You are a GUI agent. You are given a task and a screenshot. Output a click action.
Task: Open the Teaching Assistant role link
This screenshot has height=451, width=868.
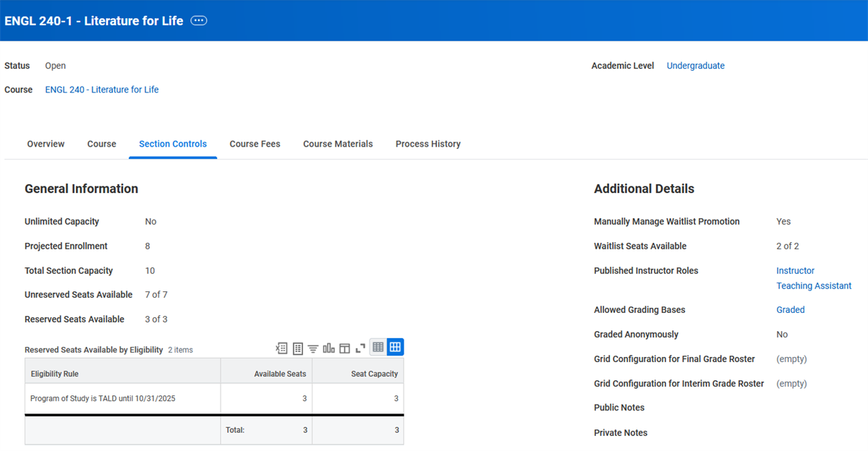click(814, 285)
